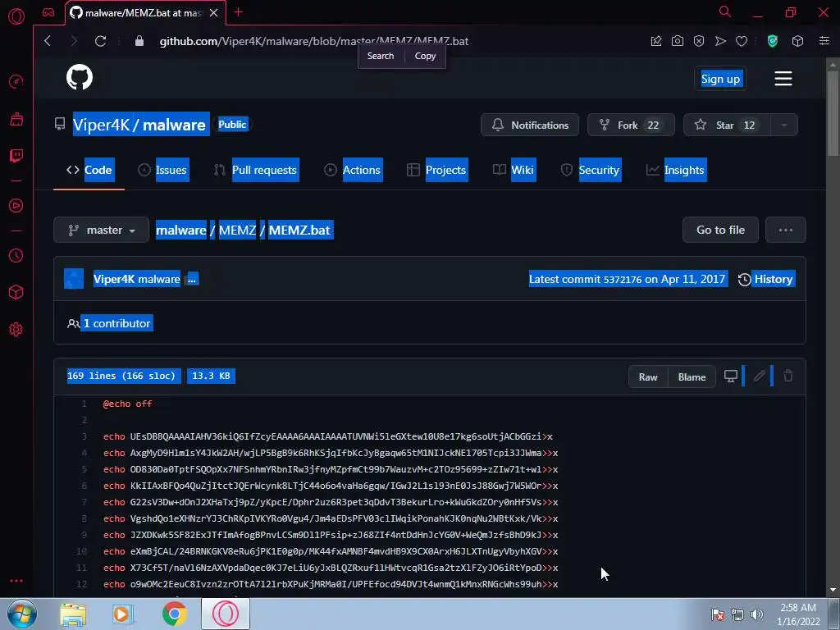The width and height of the screenshot is (840, 630).
Task: Edit this file pencil icon
Action: 759,376
